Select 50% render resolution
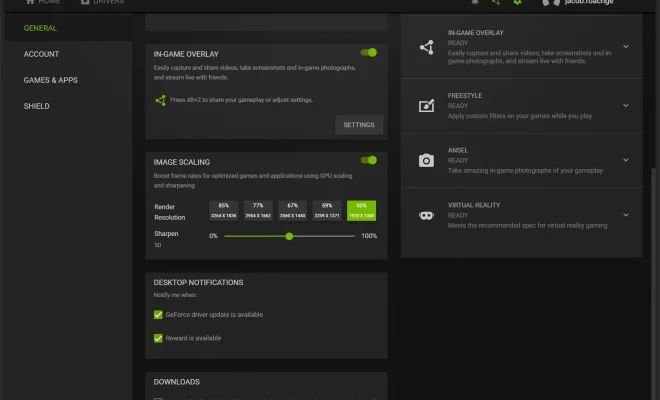The height and width of the screenshot is (400, 660). tap(362, 211)
